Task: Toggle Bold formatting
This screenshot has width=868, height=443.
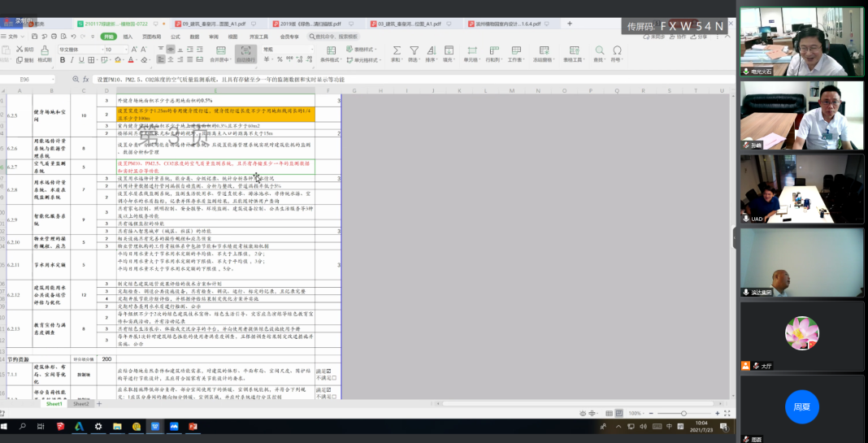Action: pos(63,60)
